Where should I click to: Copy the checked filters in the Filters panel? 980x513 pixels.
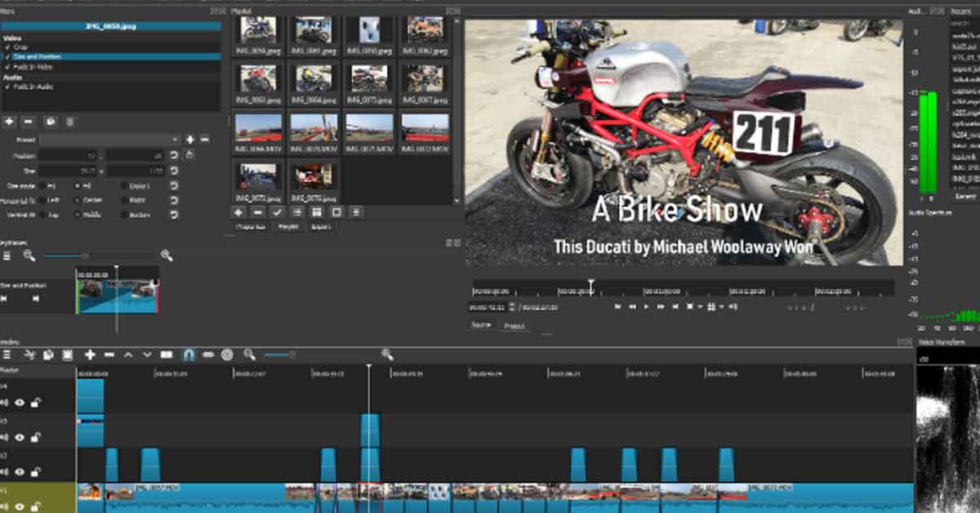coord(51,122)
